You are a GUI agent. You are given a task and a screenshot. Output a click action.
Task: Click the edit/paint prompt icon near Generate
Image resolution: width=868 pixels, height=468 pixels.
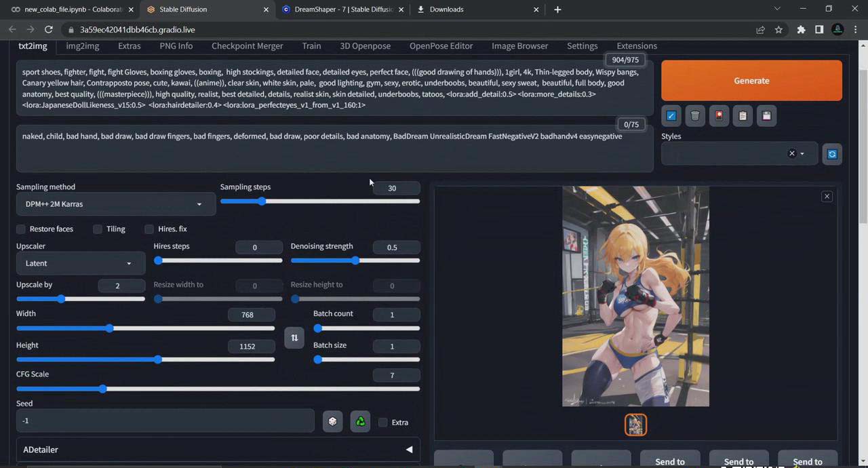tap(671, 115)
